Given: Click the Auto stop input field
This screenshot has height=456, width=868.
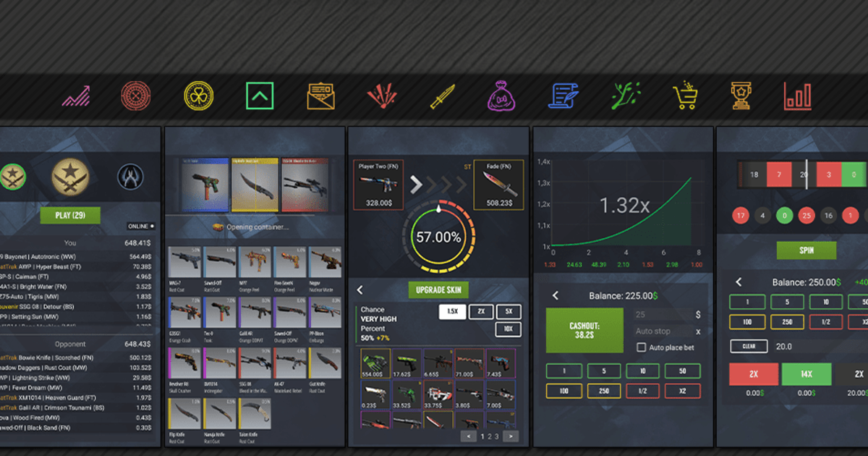Looking at the screenshot, I should click(662, 332).
